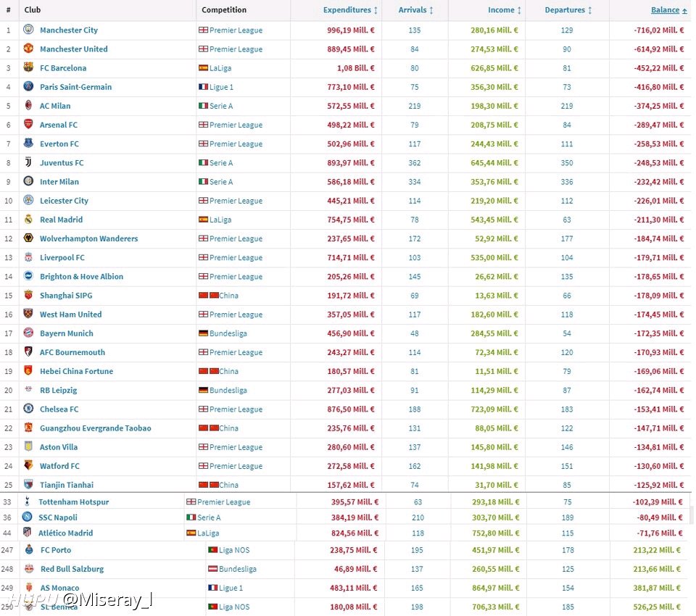Sort table by Income column

505,9
